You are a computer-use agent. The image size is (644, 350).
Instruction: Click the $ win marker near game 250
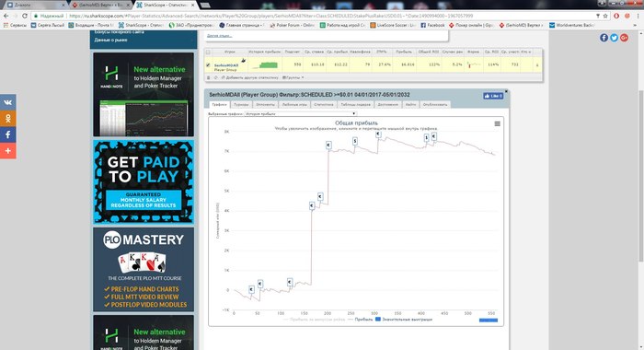coord(355,141)
